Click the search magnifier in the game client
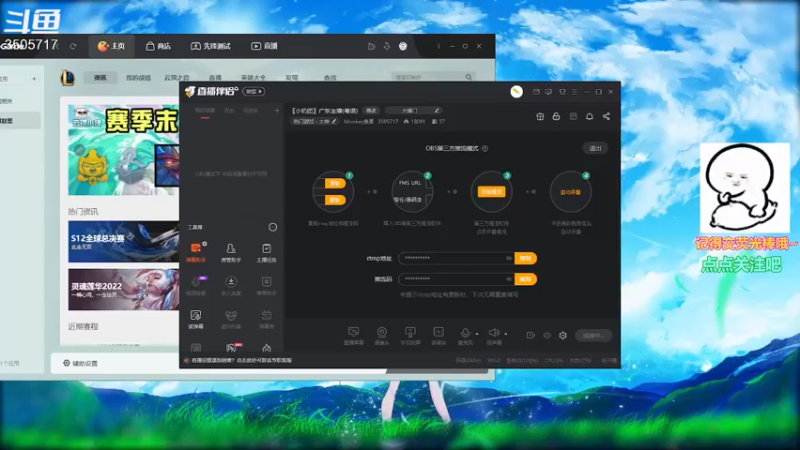 point(468,77)
